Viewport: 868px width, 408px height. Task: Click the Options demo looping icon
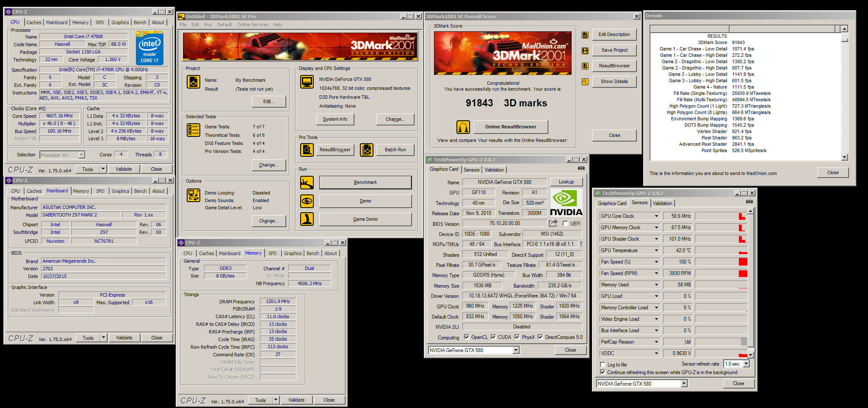pos(194,195)
